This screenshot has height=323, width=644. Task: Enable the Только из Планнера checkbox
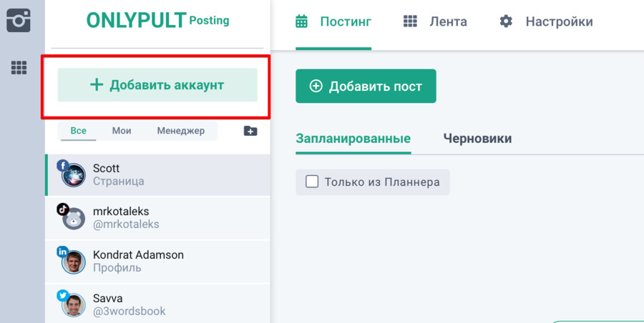point(312,182)
